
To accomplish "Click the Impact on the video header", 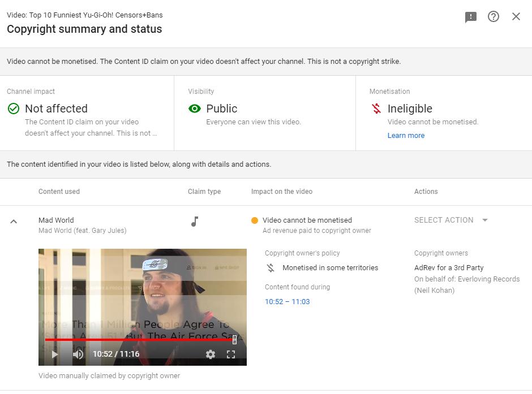I will point(282,192).
